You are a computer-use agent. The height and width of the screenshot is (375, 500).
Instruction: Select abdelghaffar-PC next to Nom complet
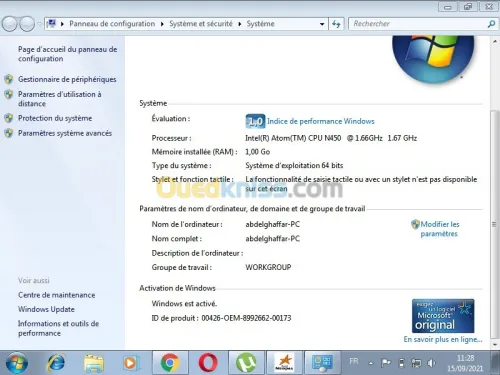(273, 239)
